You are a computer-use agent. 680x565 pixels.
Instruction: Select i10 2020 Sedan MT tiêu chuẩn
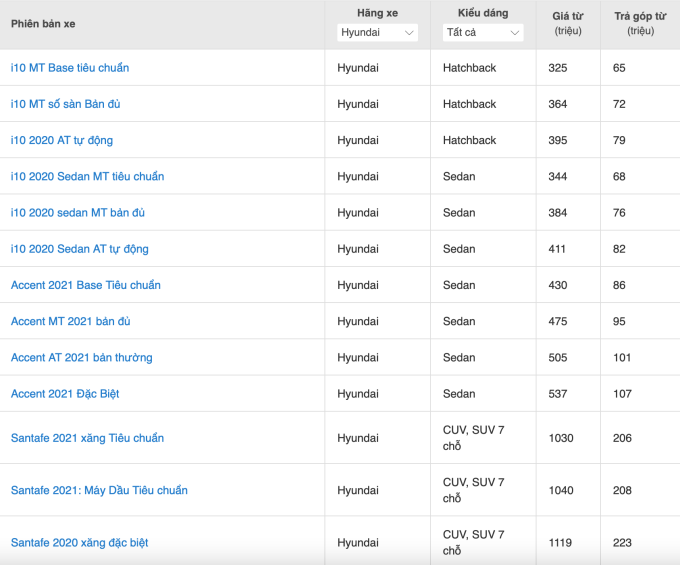[87, 176]
